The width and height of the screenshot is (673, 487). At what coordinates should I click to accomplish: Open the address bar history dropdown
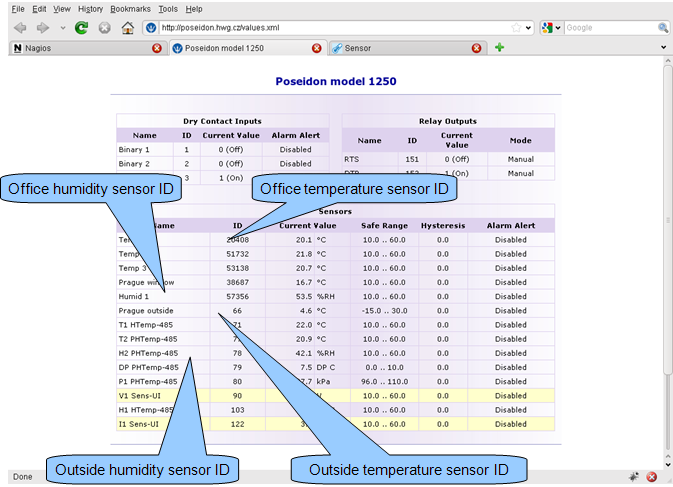528,28
